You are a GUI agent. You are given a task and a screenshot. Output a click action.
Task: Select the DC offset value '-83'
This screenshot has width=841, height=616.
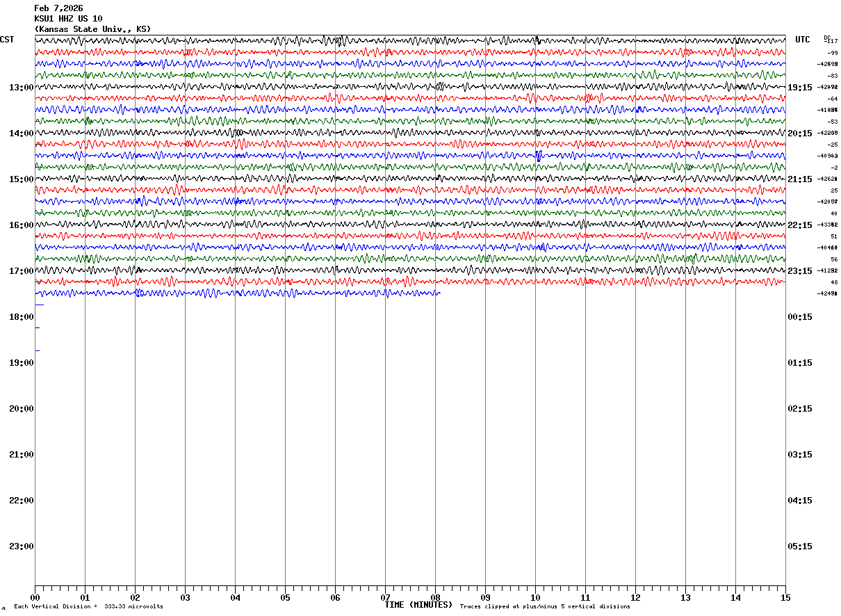[832, 76]
